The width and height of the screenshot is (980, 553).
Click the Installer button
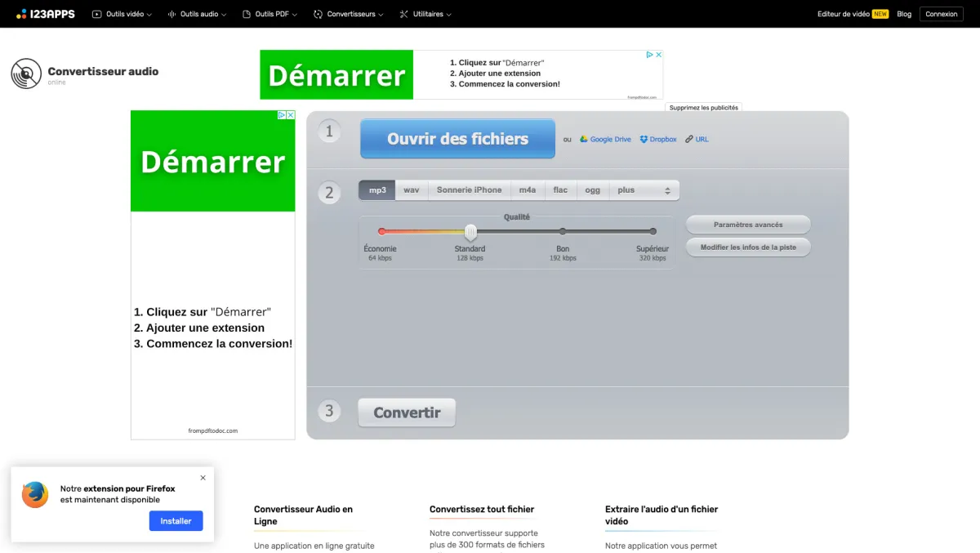point(176,521)
